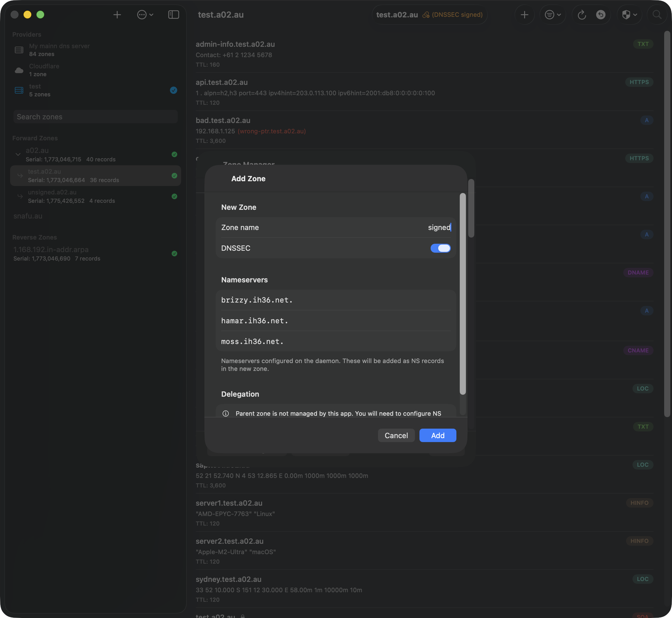The width and height of the screenshot is (672, 618).
Task: Open the api.test.a02.au HTTPS record
Action: coord(424,92)
